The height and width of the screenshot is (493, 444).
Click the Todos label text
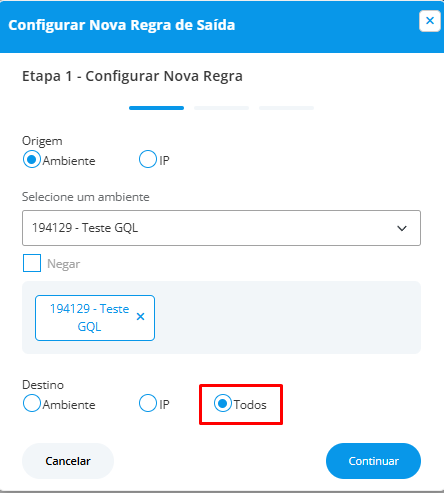pyautogui.click(x=250, y=405)
